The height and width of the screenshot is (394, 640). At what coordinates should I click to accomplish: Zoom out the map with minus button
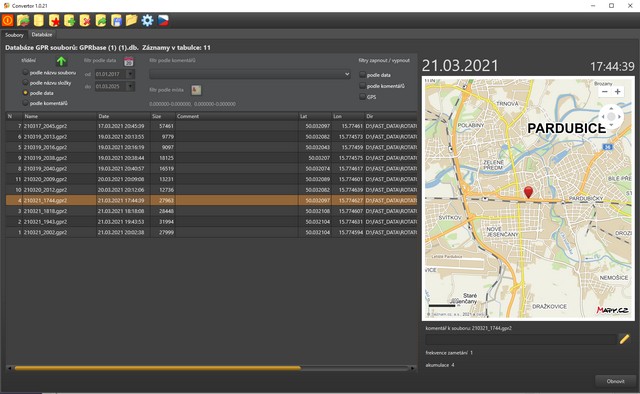pyautogui.click(x=604, y=92)
